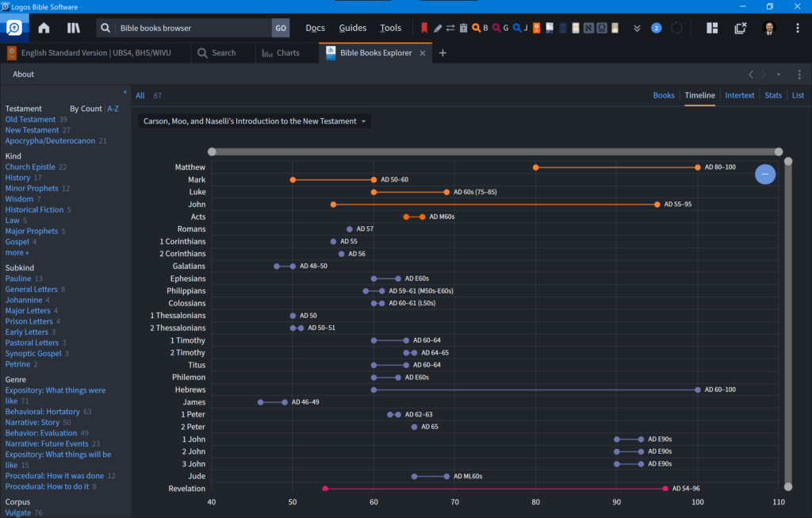This screenshot has width=812, height=518.
Task: Click the sync circular arrows icon
Action: point(676,28)
